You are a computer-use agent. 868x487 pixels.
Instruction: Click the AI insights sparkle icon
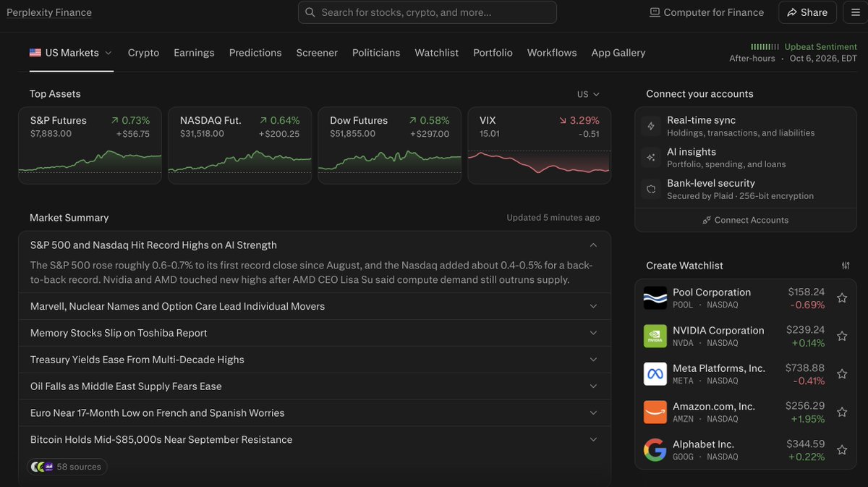[651, 158]
